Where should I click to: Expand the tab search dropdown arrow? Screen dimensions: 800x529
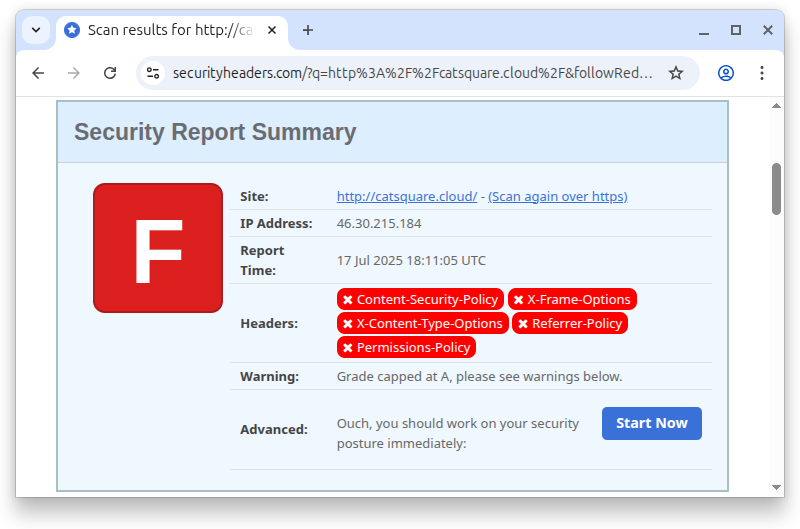[36, 30]
